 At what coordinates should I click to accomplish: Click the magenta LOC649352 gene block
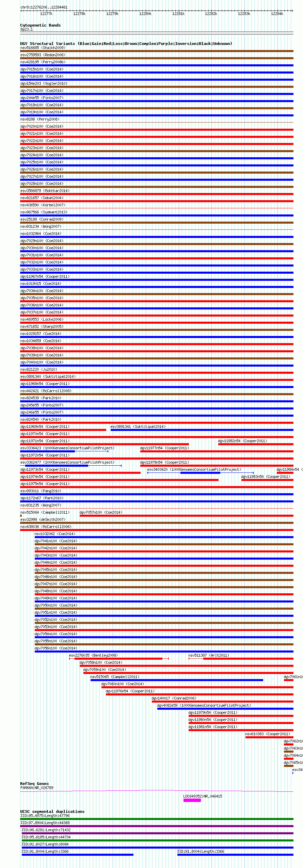(x=192, y=800)
